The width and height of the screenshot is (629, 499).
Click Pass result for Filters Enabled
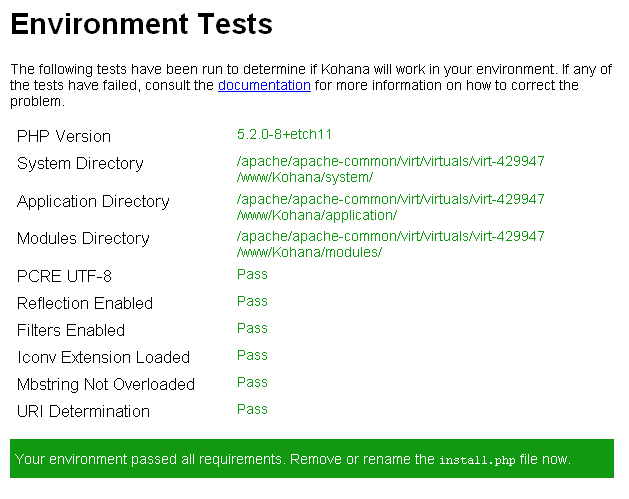(x=252, y=329)
